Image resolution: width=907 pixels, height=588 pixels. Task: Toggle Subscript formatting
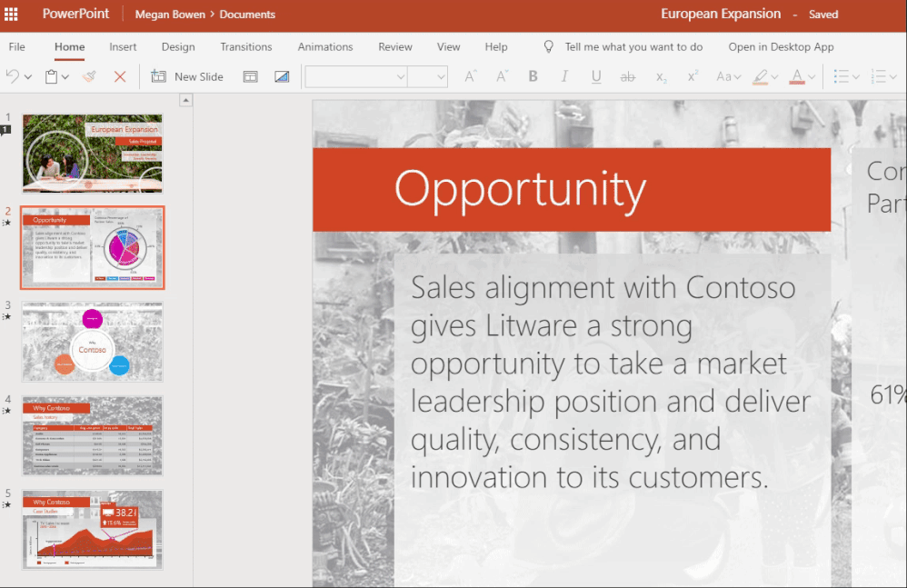pyautogui.click(x=661, y=77)
